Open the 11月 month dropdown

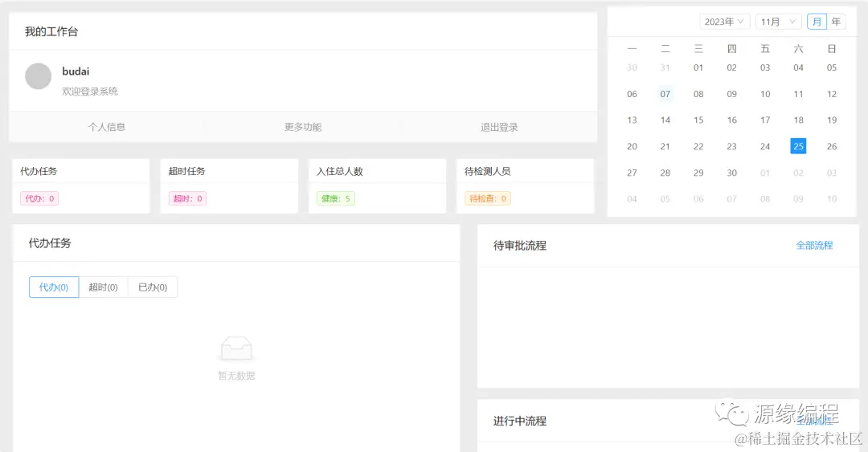[x=778, y=22]
